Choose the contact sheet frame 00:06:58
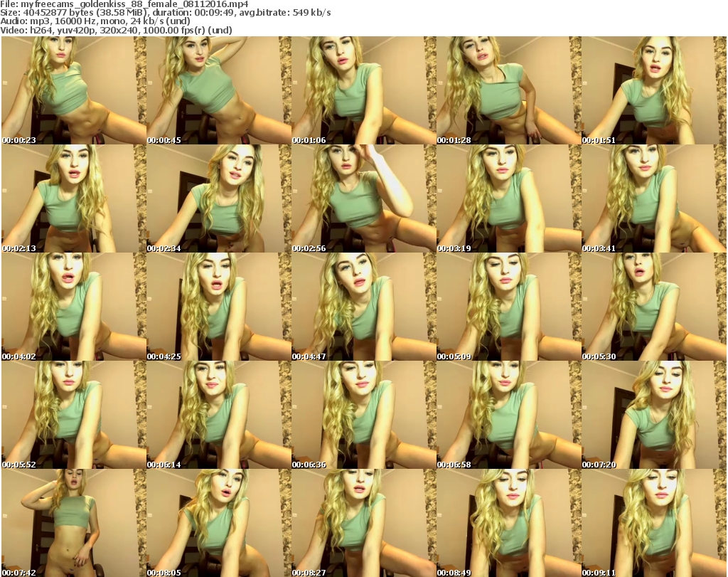 pyautogui.click(x=508, y=415)
